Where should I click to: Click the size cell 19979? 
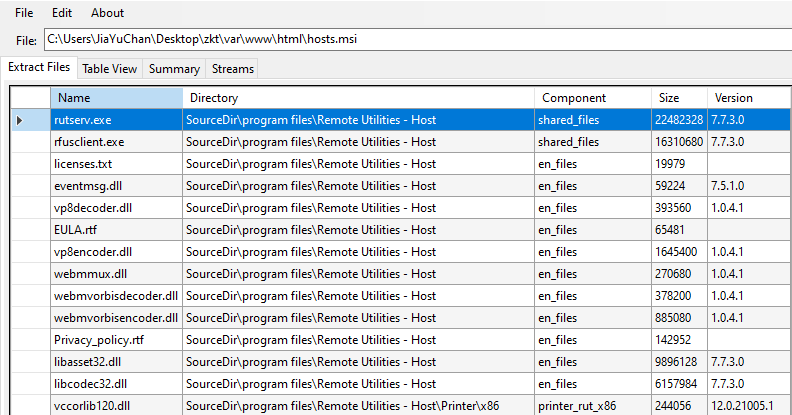pyautogui.click(x=679, y=164)
